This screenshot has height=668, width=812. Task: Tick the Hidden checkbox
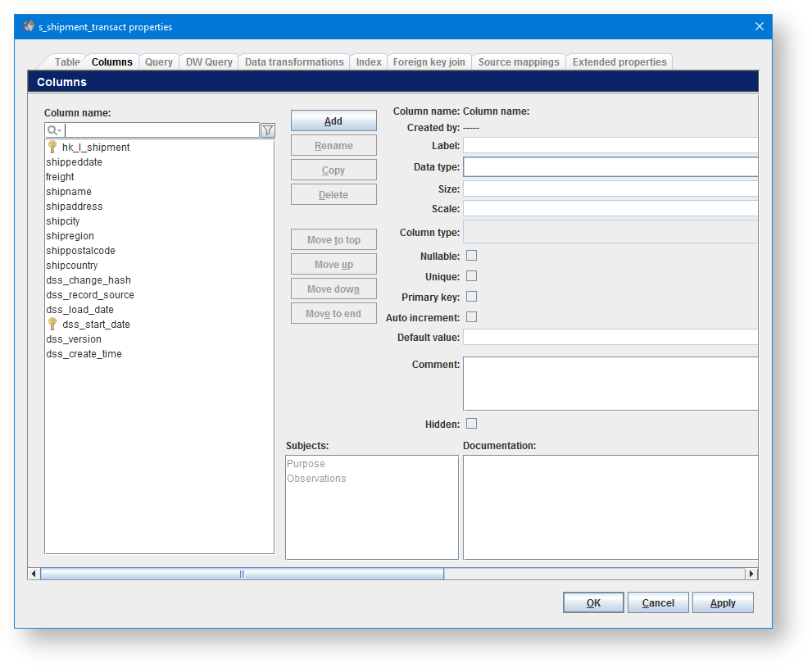471,424
